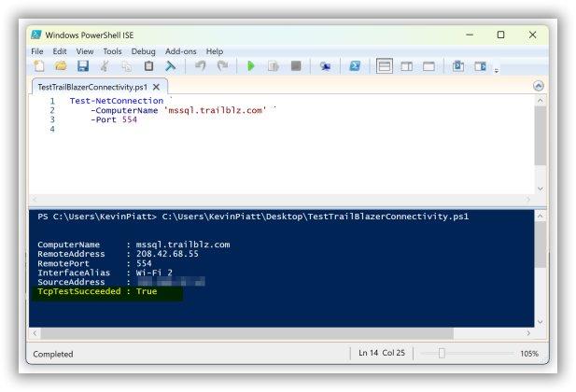Viewport: 576px width, 392px height.
Task: Click the -ComputerName parameter in script
Action: [x=124, y=110]
